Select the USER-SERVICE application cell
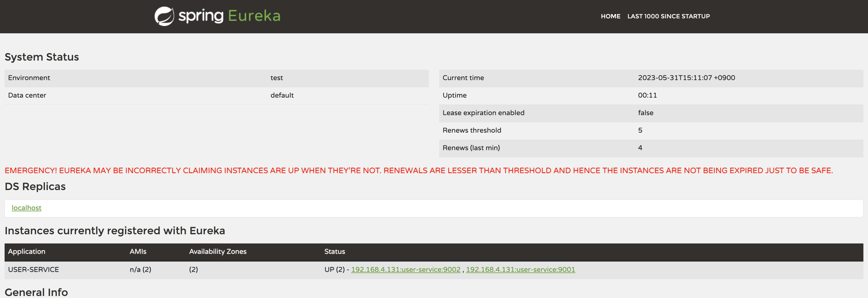 [x=33, y=269]
